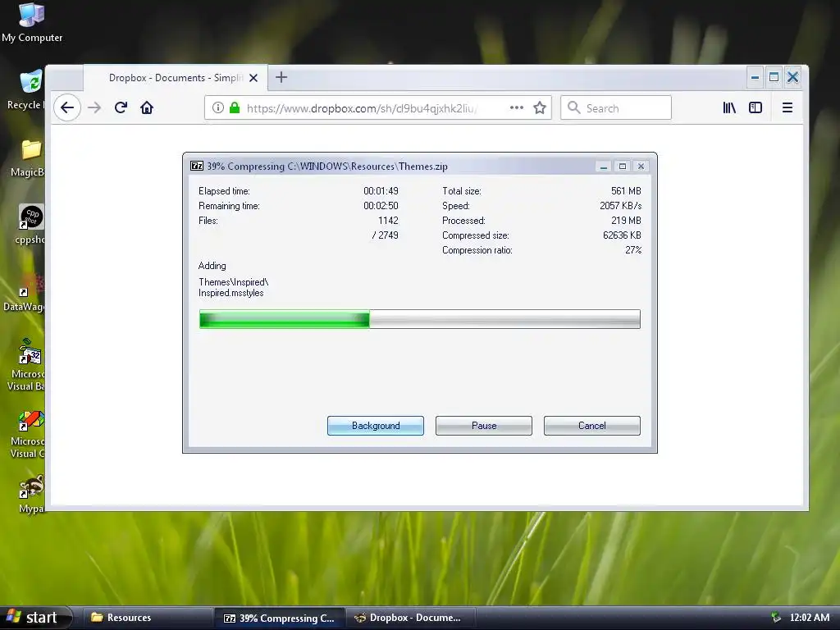Select the Mypal raccoon desktop shortcut
This screenshot has width=840, height=630.
(x=32, y=494)
